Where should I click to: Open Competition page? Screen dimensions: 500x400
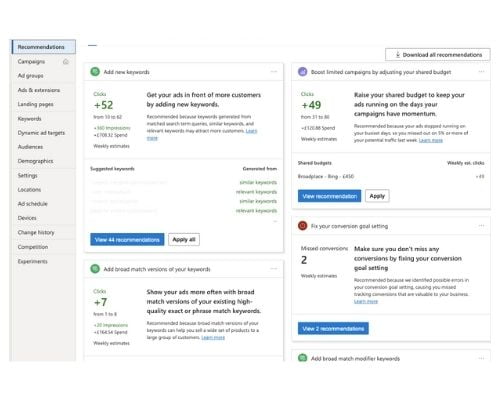tap(33, 247)
